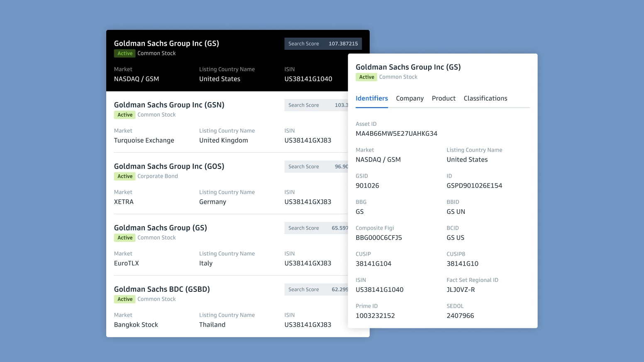Click the Search Score 107.387215 badge
Viewport: 644px width, 362px height.
[x=322, y=44]
